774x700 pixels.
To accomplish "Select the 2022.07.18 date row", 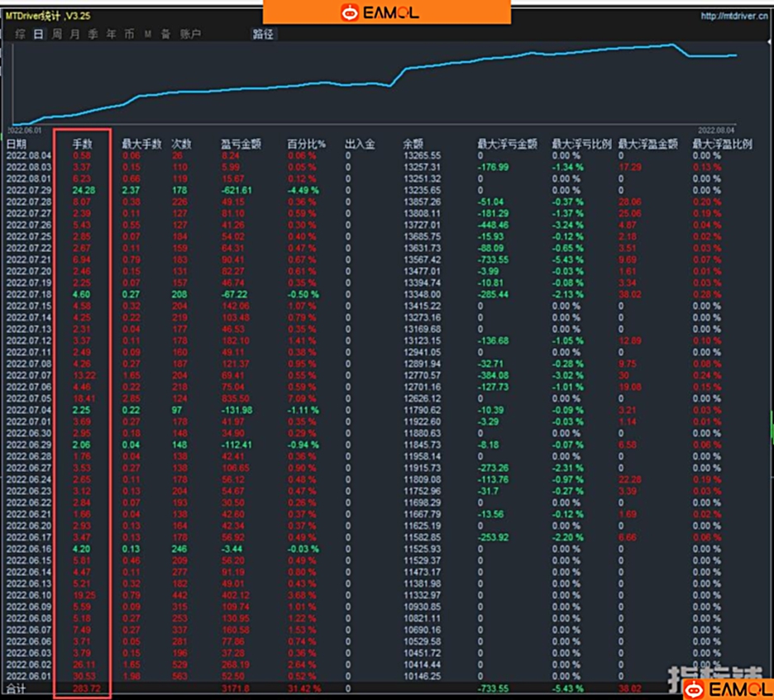I will click(29, 294).
